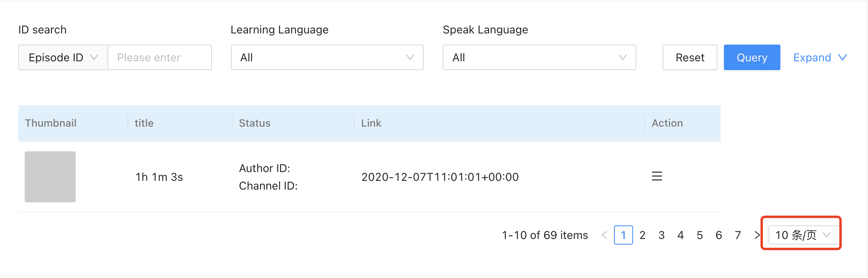Screen dimensions: 868x278
Task: Click the 1-10 of 69 items text
Action: coord(545,235)
